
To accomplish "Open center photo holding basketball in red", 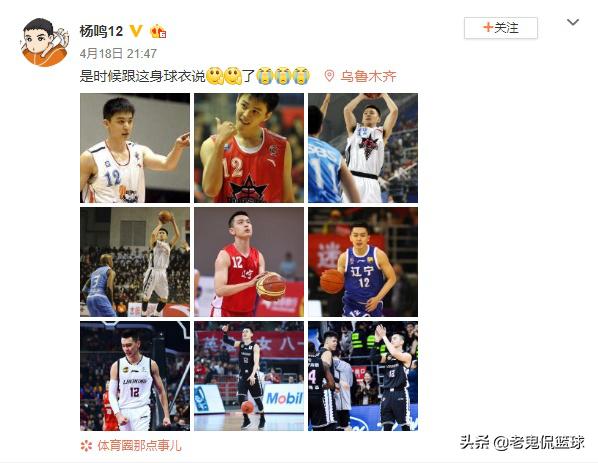I will click(249, 262).
